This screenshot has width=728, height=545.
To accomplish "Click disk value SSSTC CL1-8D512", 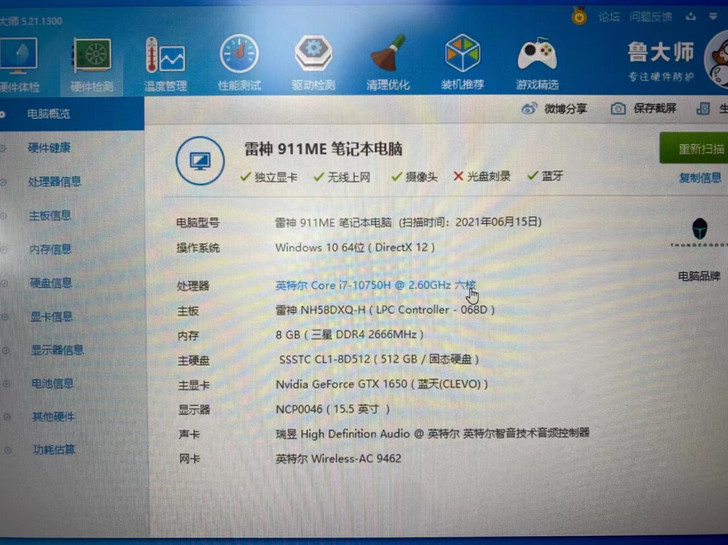I will click(379, 359).
